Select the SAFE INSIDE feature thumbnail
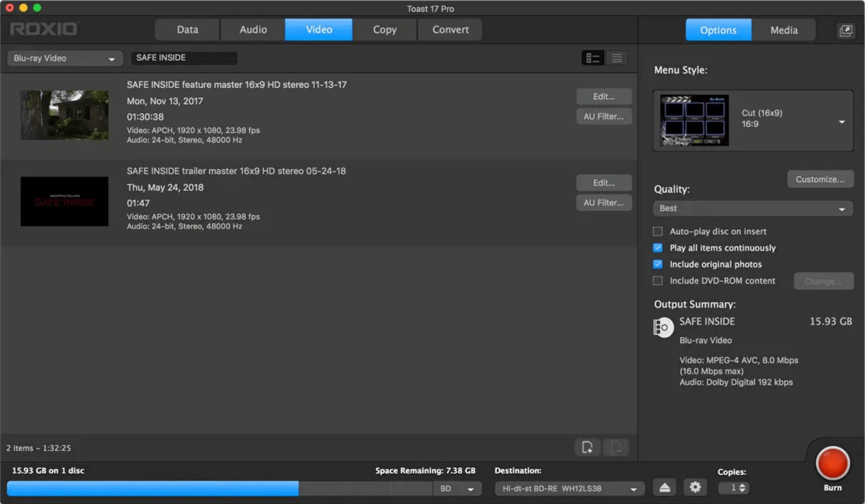The height and width of the screenshot is (504, 865). pos(64,115)
